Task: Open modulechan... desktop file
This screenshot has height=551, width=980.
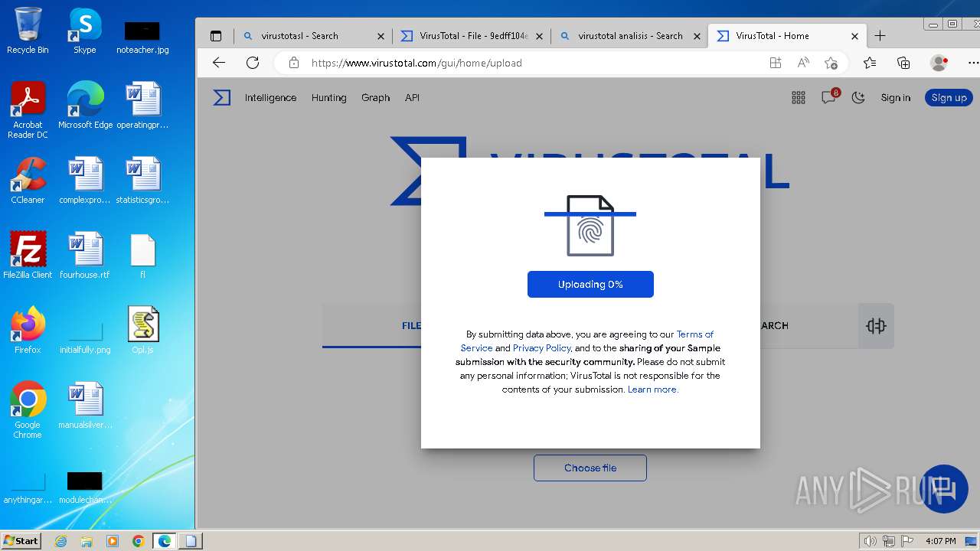Action: 85,488
